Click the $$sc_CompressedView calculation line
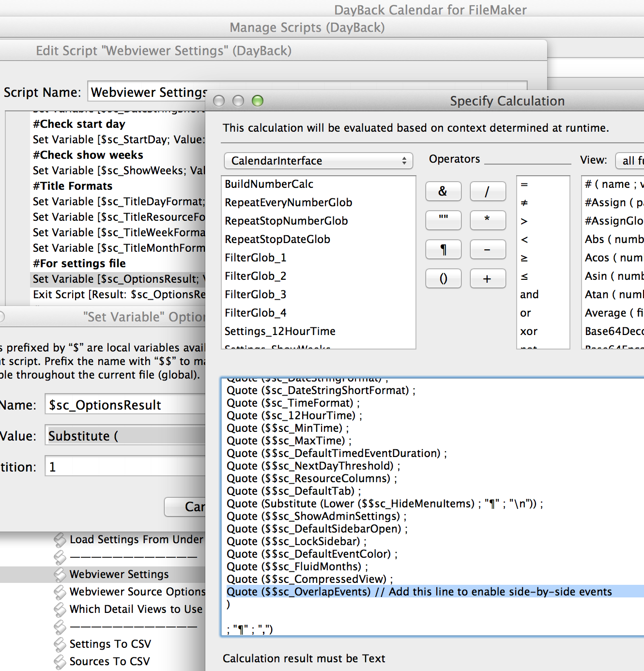Viewport: 644px width, 671px height. (x=310, y=579)
